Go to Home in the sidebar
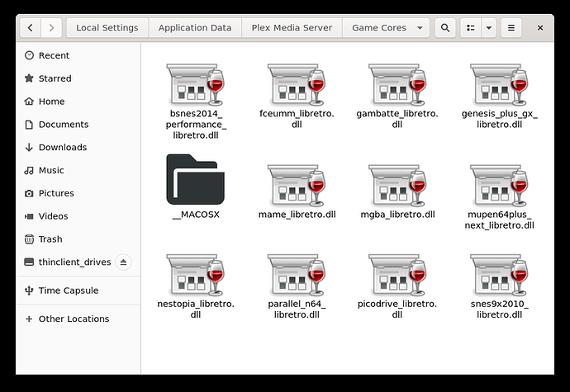The image size is (570, 392). (78, 102)
